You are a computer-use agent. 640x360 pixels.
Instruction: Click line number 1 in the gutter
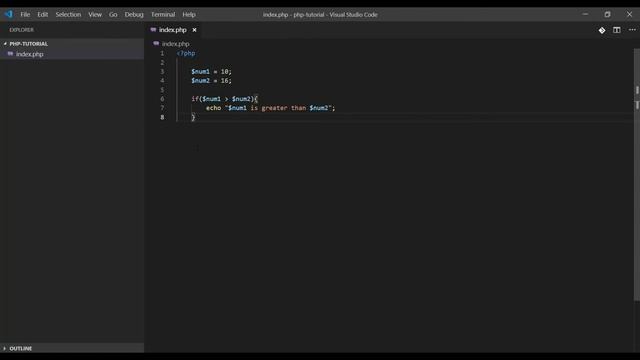click(x=162, y=53)
